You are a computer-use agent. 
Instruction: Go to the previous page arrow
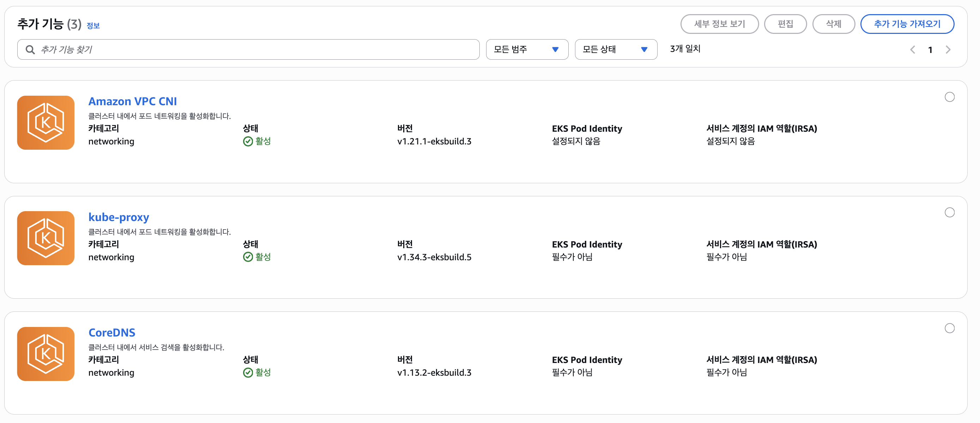click(x=912, y=49)
